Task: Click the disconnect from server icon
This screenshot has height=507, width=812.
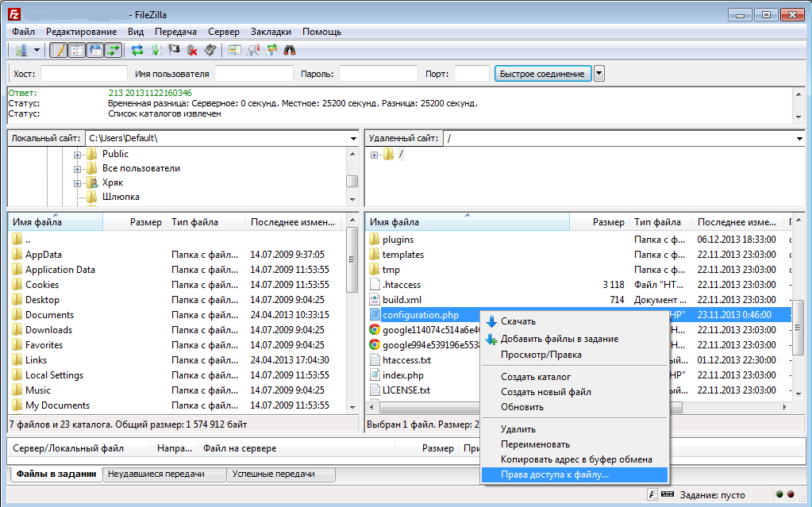Action: [x=192, y=50]
